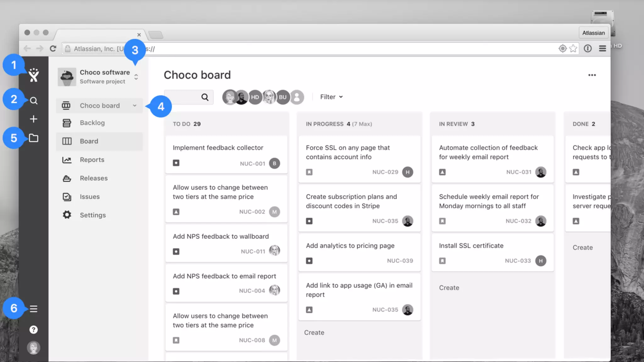644x362 pixels.
Task: Open the card "Implement feedback collector"
Action: pyautogui.click(x=218, y=148)
